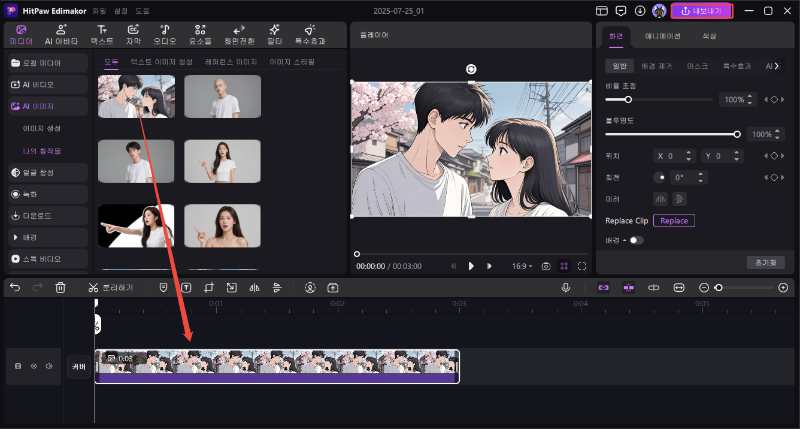Image resolution: width=800 pixels, height=429 pixels.
Task: Open the Special Effects tool in the top toolbar
Action: [x=310, y=35]
